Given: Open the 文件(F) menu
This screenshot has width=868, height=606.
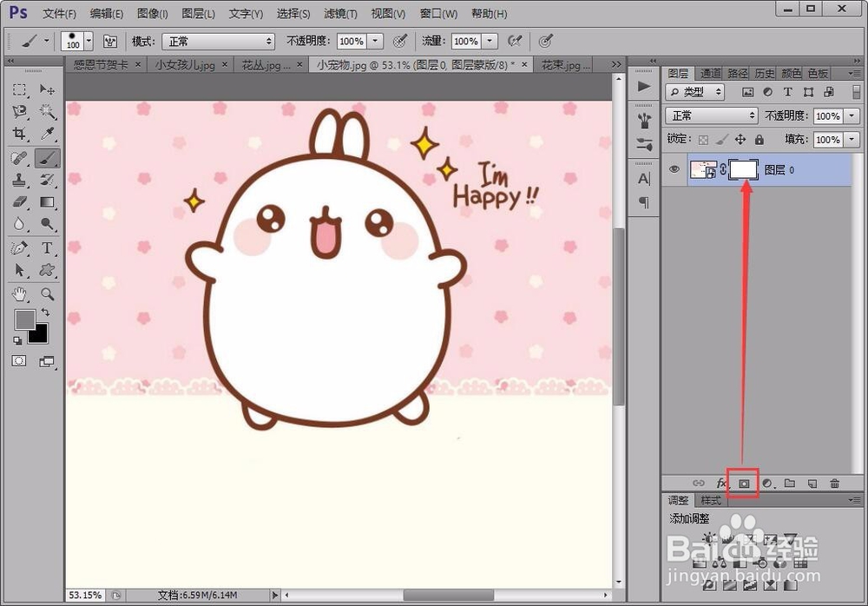Looking at the screenshot, I should (x=59, y=13).
